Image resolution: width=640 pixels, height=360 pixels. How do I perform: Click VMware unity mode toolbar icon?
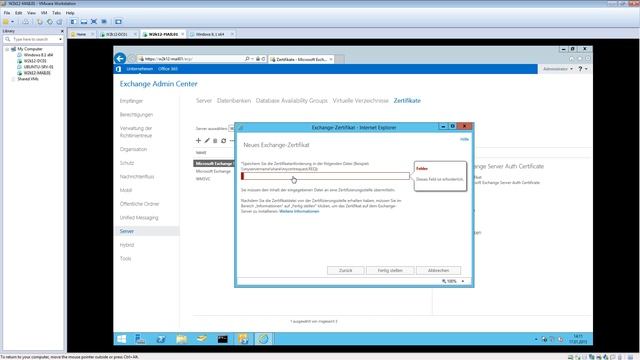tap(104, 22)
